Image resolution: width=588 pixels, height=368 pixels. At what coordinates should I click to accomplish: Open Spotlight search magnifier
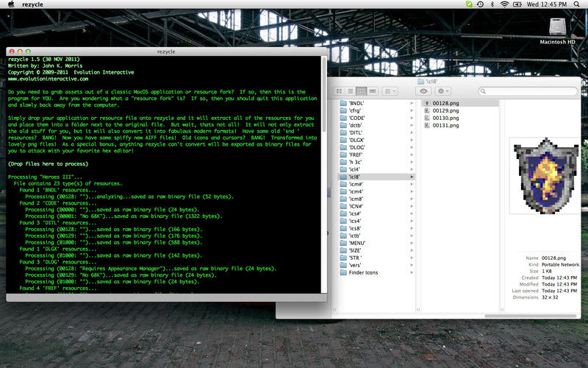577,4
